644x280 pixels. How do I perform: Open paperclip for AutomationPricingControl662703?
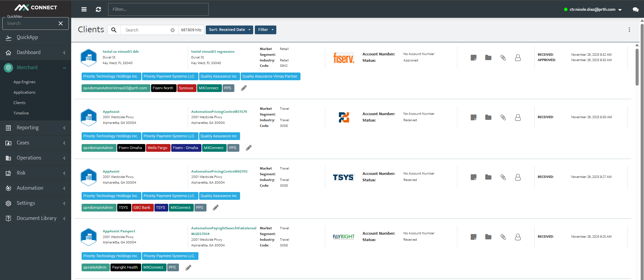pos(503,177)
